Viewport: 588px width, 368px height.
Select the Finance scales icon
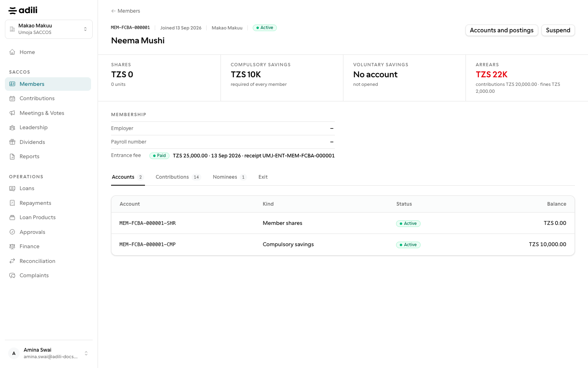[x=12, y=247]
